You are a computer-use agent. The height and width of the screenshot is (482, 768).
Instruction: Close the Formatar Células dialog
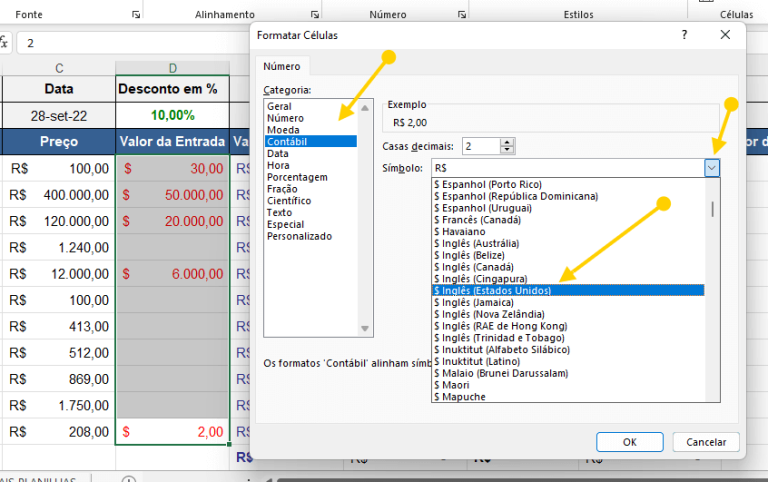[x=725, y=35]
